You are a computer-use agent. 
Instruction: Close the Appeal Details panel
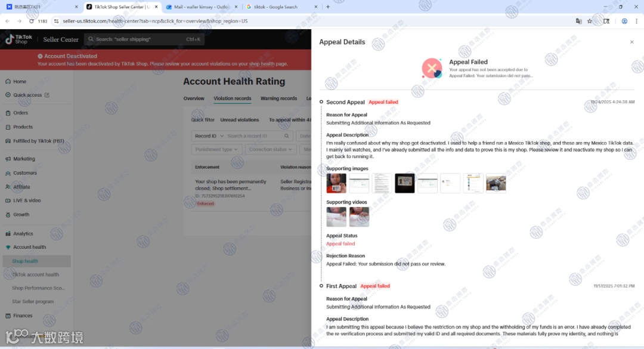click(631, 42)
